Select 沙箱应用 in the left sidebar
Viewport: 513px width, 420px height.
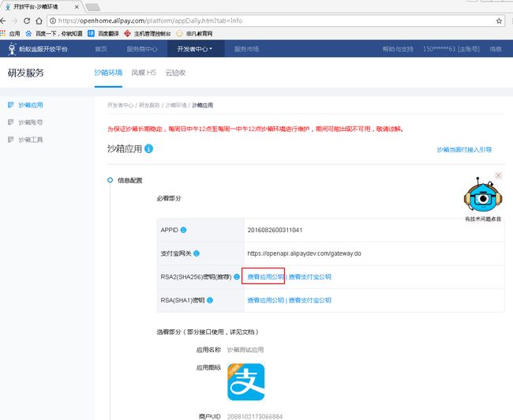pos(31,105)
